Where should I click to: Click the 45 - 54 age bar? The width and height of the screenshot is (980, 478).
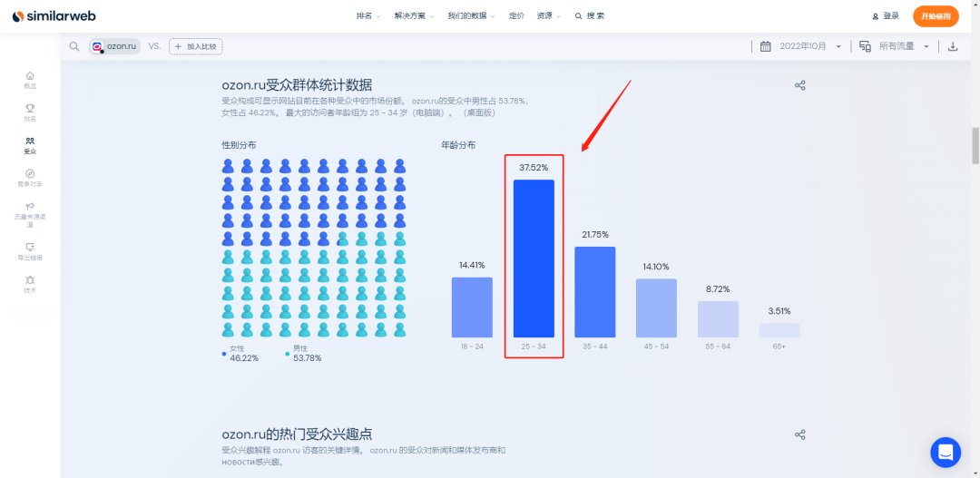pos(656,308)
